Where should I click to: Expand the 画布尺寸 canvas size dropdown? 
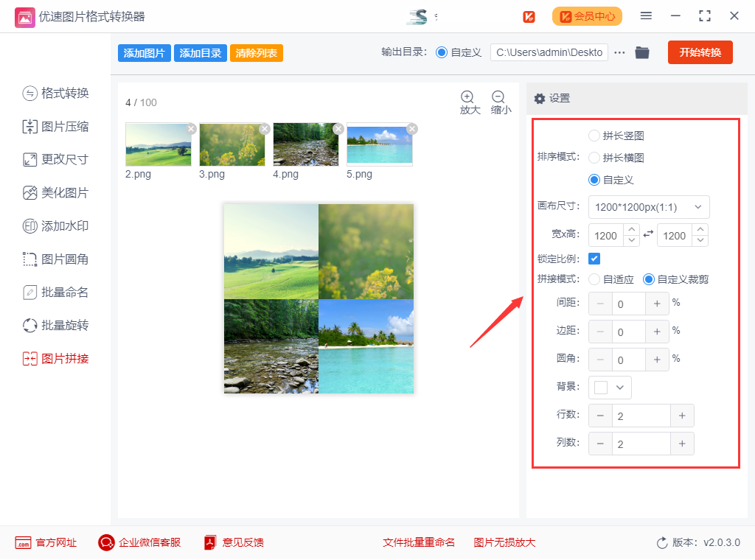649,207
